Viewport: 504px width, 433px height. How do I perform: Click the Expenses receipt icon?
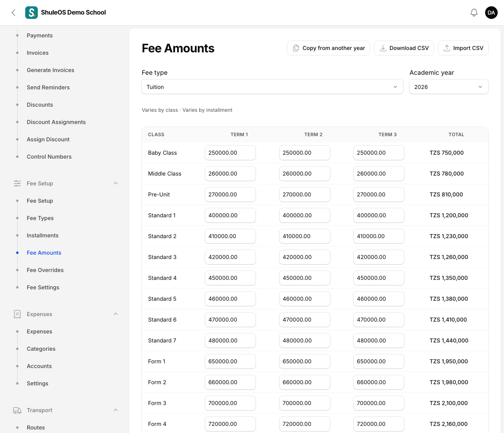[17, 314]
